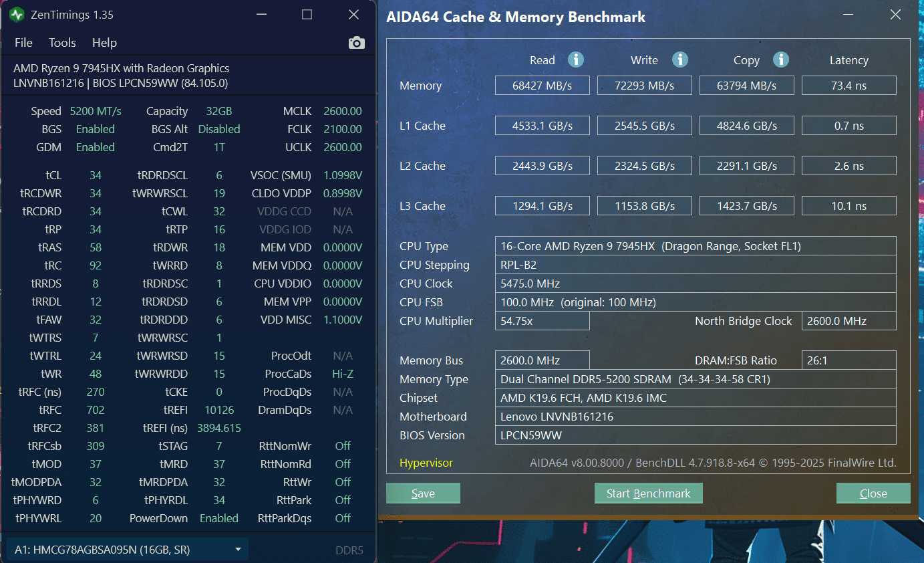Click the AIDA64 version copyright text
924x563 pixels.
(x=713, y=463)
